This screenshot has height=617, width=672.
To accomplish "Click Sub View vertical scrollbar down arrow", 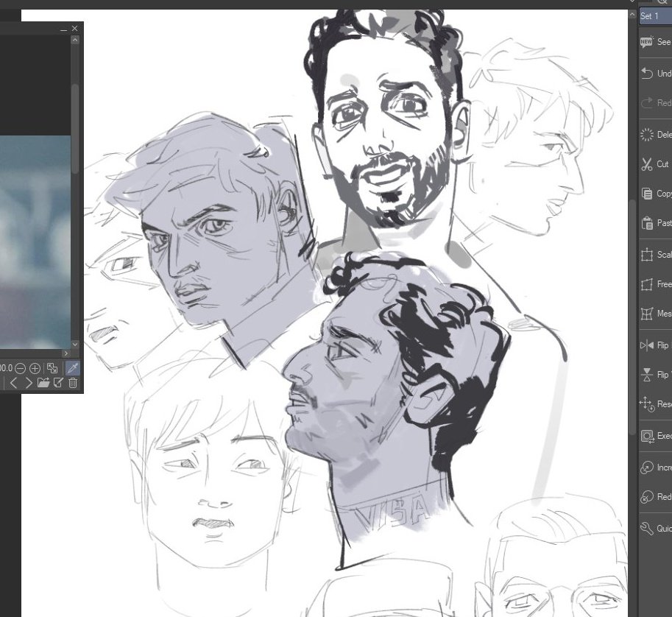I will [75, 345].
